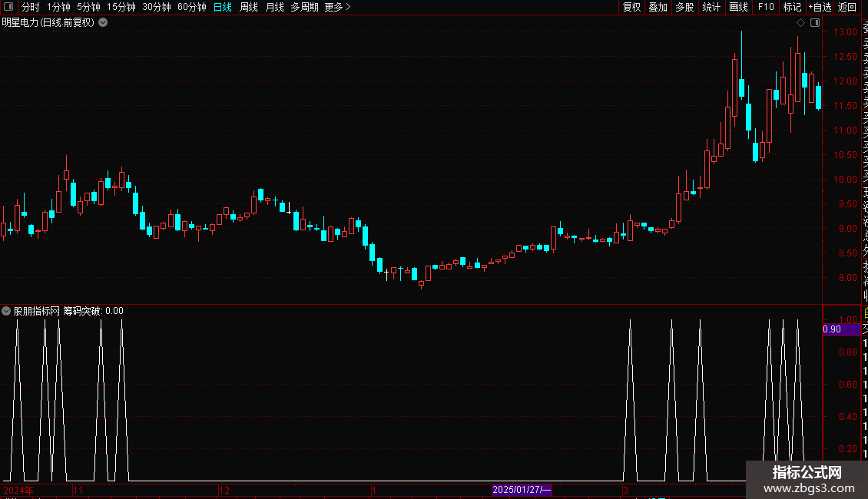Viewport: 868px width, 499px height.
Task: Select the 15分钟 period tab
Action: [x=121, y=7]
